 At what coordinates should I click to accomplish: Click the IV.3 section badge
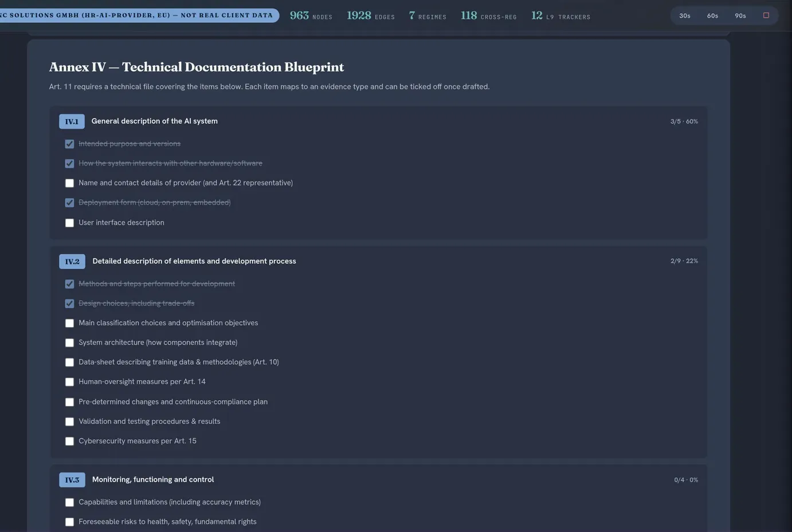[72, 480]
